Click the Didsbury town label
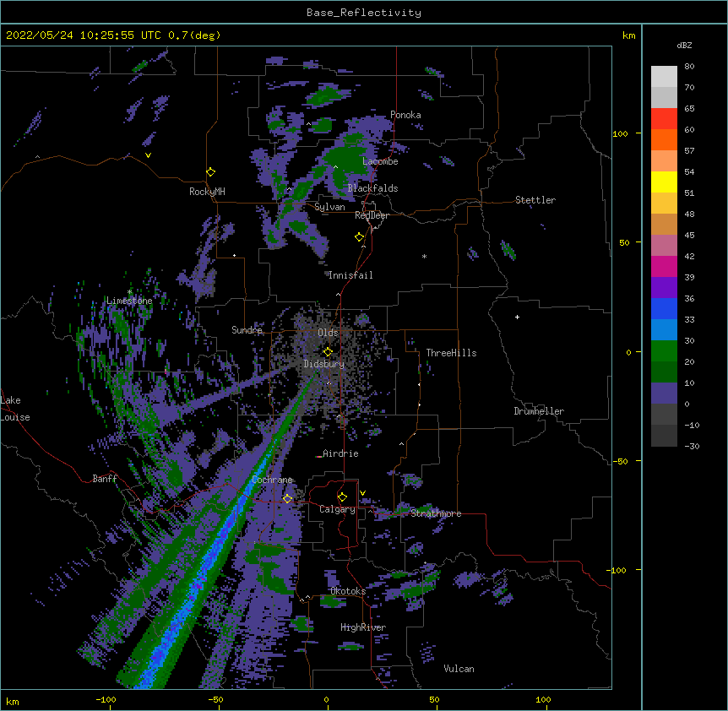This screenshot has height=711, width=728. click(324, 364)
